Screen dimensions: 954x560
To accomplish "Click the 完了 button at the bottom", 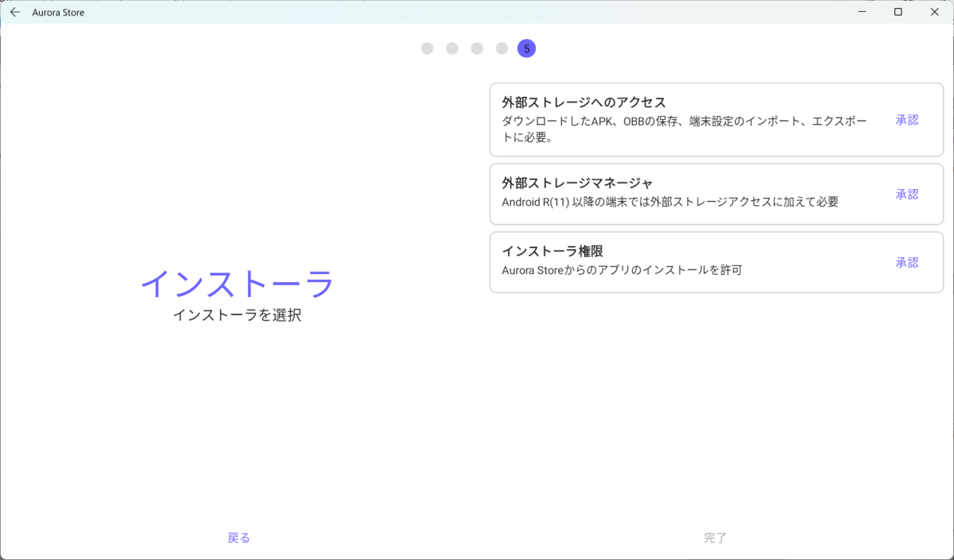I will pyautogui.click(x=715, y=538).
